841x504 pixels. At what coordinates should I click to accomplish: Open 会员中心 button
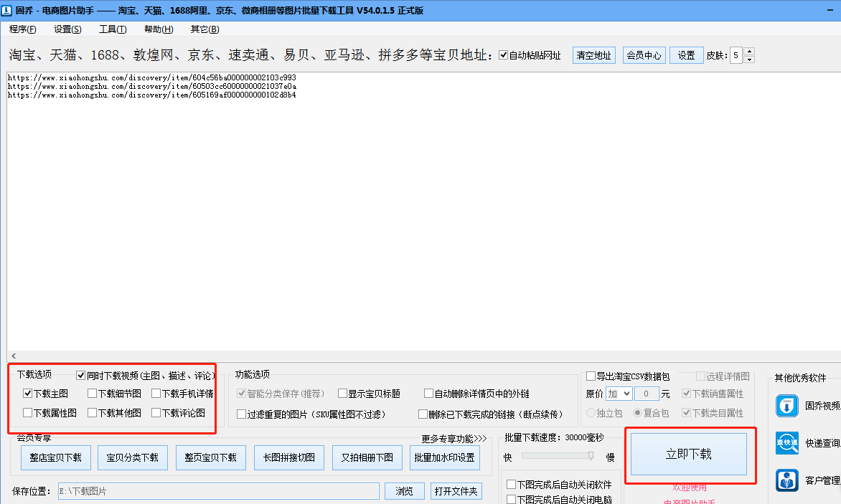644,55
